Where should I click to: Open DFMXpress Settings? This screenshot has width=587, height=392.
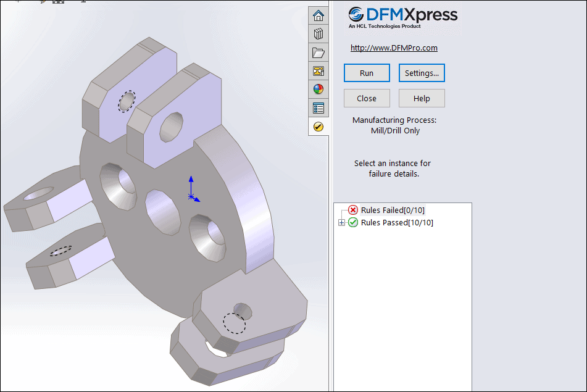click(422, 73)
